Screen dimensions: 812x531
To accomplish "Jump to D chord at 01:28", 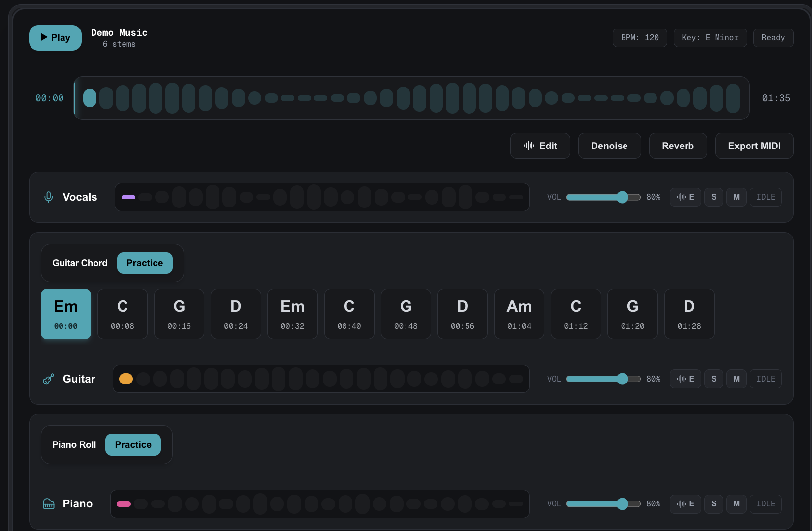I will tap(689, 314).
